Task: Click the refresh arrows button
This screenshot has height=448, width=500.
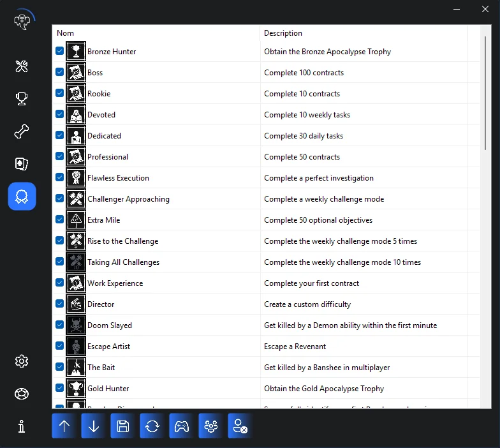Action: point(152,426)
